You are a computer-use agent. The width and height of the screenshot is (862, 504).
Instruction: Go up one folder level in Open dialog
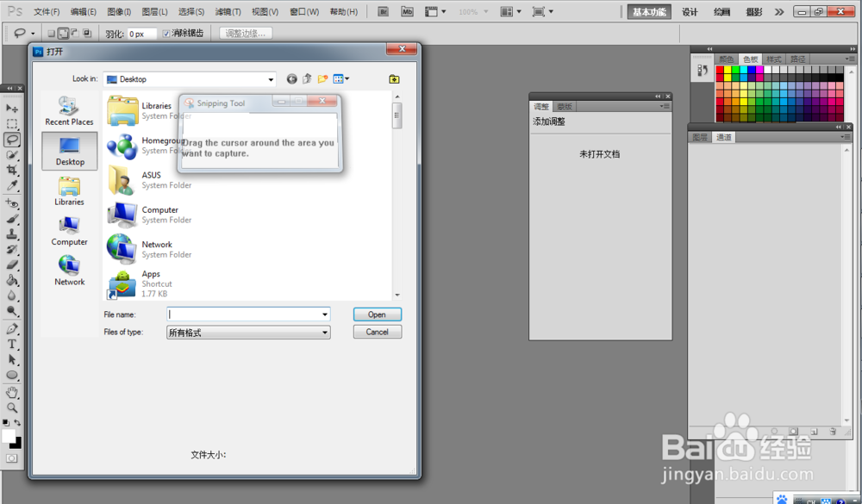tap(308, 79)
